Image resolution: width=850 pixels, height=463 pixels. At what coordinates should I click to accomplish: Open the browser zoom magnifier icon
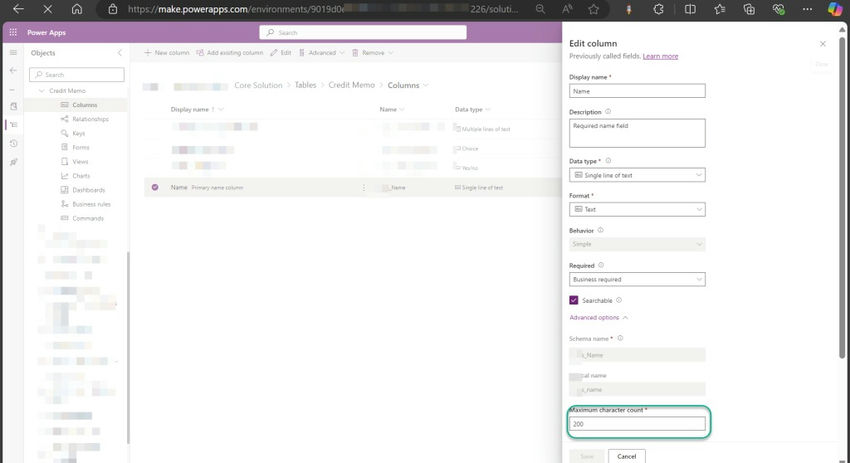[540, 9]
